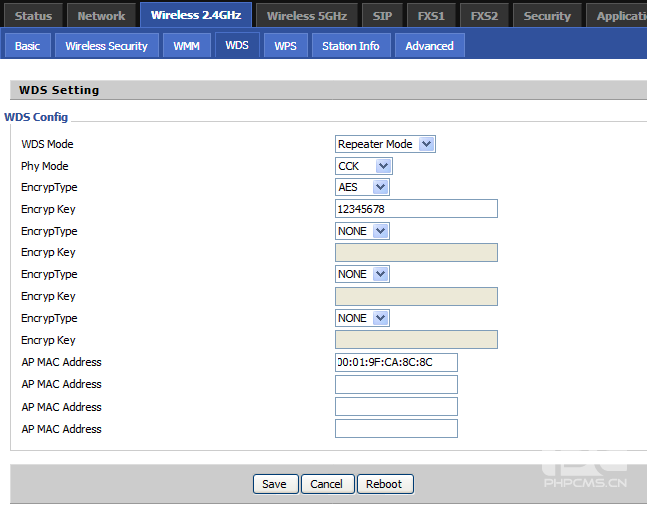The height and width of the screenshot is (507, 647).
Task: Expand the second EncrypType dropdown
Action: click(x=362, y=231)
